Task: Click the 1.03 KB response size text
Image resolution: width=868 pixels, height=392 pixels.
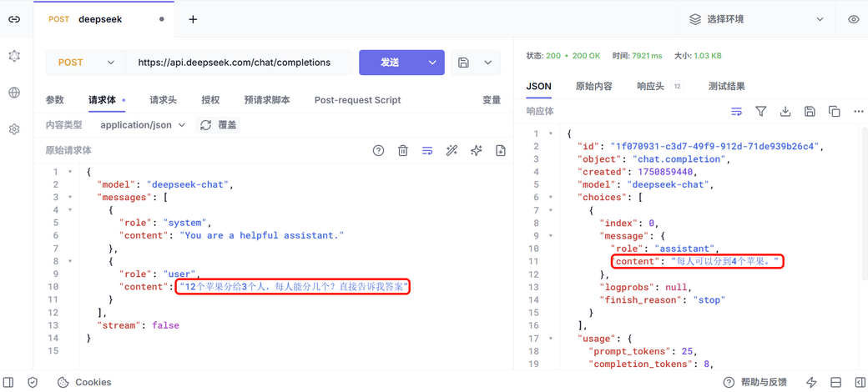Action: [708, 56]
